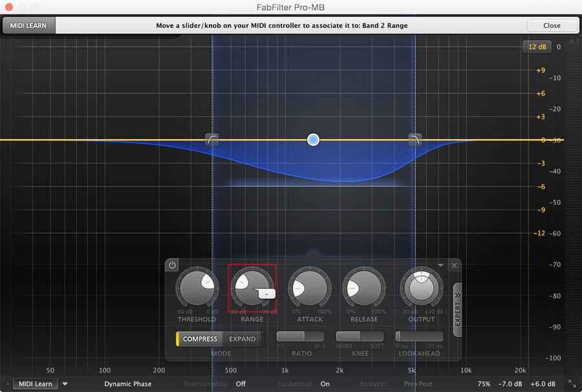Open the Dynamic Phase processing mode menu
The height and width of the screenshot is (392, 582).
click(x=127, y=384)
